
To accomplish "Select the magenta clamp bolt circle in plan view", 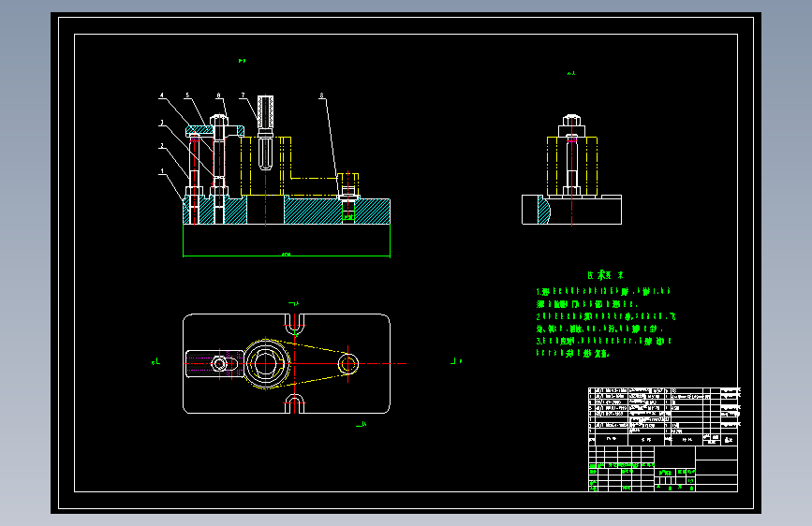I will pos(219,364).
